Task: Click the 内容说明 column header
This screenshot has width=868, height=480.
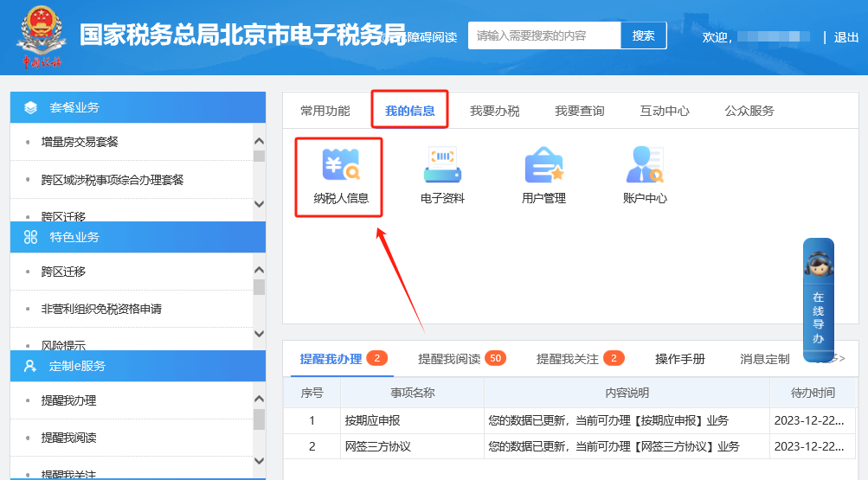Action: point(627,393)
